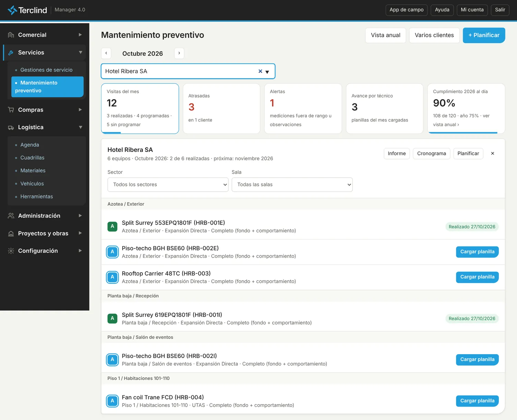Select the Cumplimiento 2026 al día card
This screenshot has height=420, width=517.
pyautogui.click(x=466, y=109)
